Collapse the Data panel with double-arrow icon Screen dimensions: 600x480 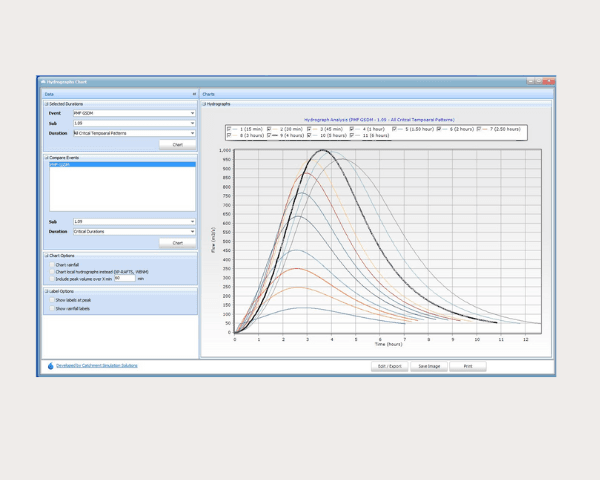coord(194,94)
